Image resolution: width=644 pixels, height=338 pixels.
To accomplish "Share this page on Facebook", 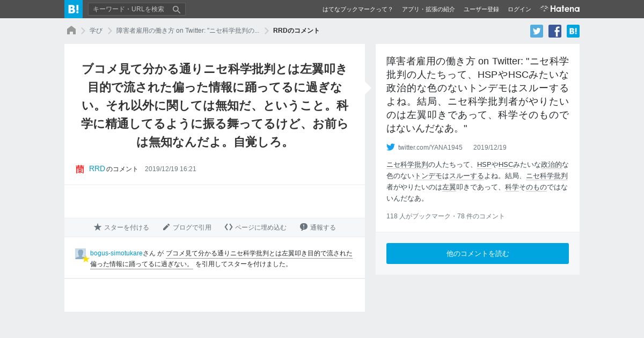I will coord(555,31).
